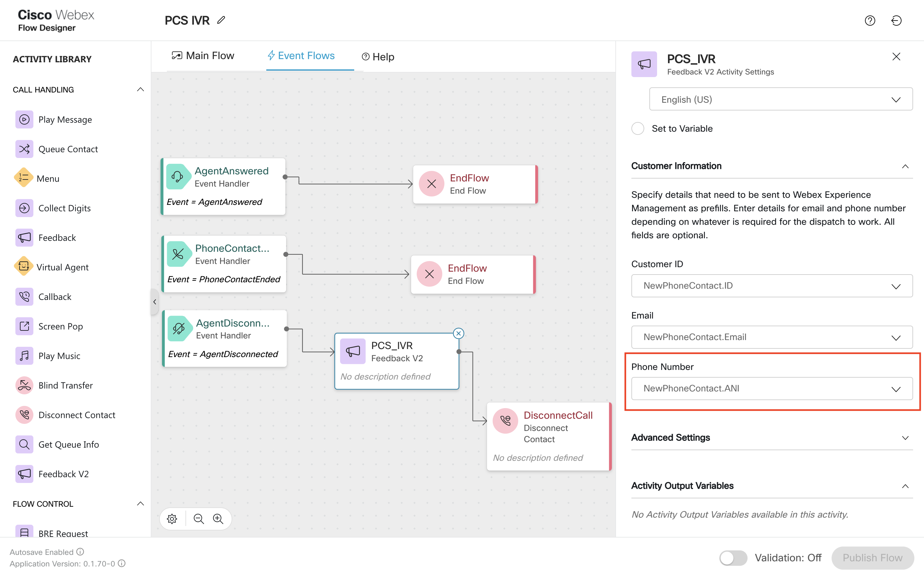Image resolution: width=924 pixels, height=578 pixels.
Task: Select the second EndFlow node
Action: [473, 275]
